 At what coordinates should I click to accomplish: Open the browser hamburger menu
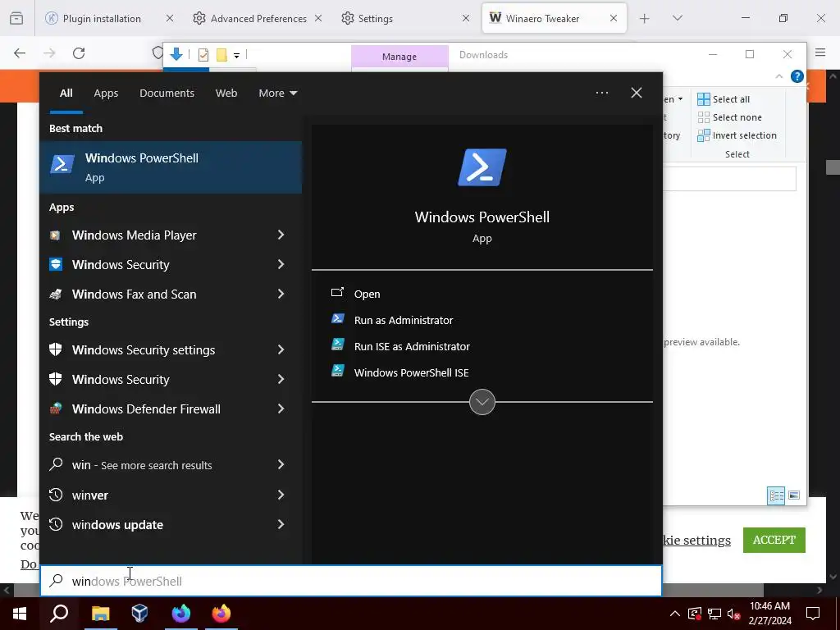click(820, 52)
